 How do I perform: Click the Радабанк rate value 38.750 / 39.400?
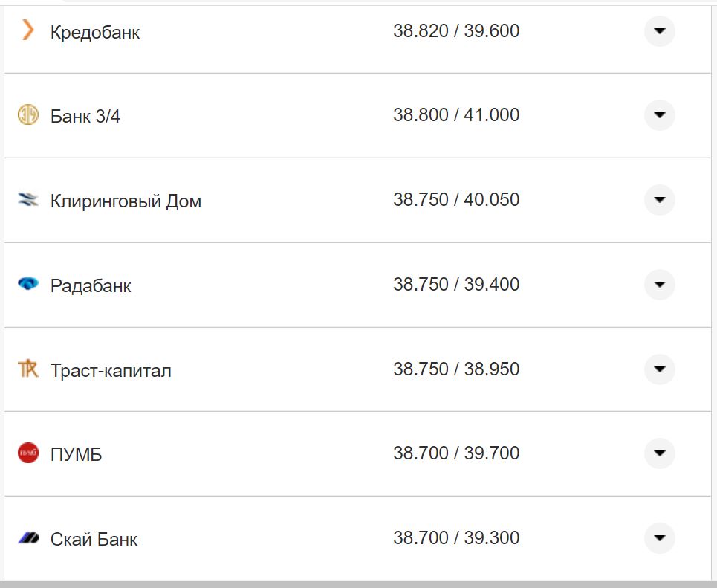(x=456, y=284)
